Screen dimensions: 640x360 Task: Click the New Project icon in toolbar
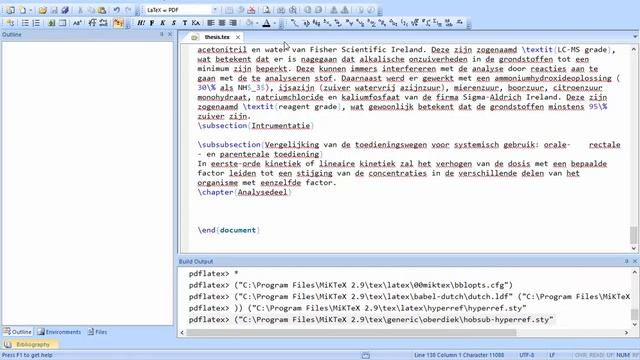coord(11,10)
